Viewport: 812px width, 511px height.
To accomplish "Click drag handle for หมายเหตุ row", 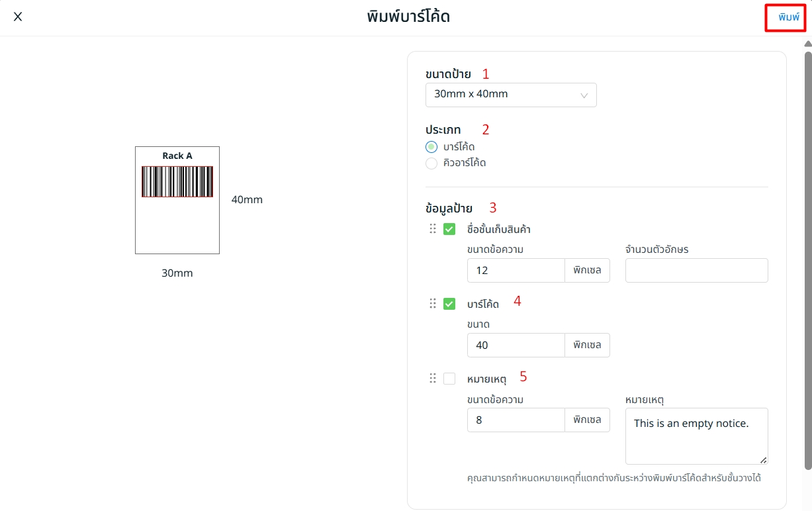I will [433, 378].
